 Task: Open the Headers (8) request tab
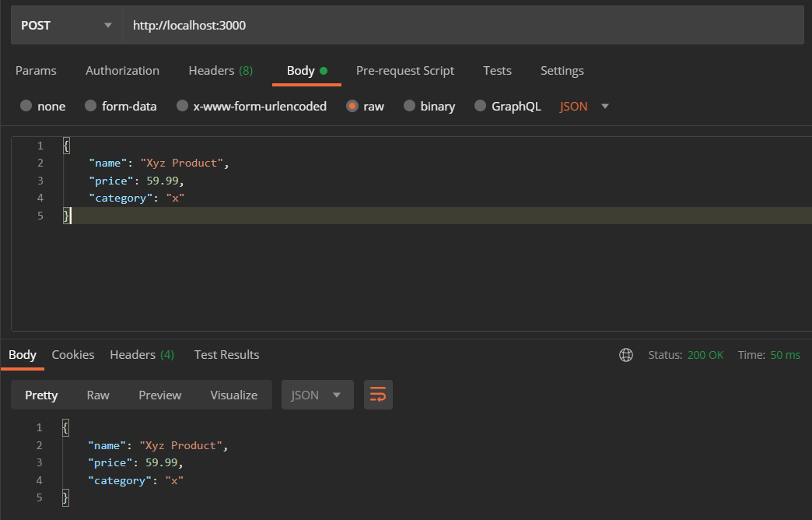[220, 71]
